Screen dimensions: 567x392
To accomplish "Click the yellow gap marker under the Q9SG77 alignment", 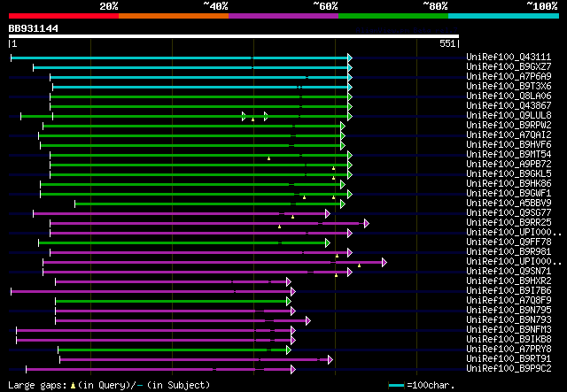I will coord(292,217).
